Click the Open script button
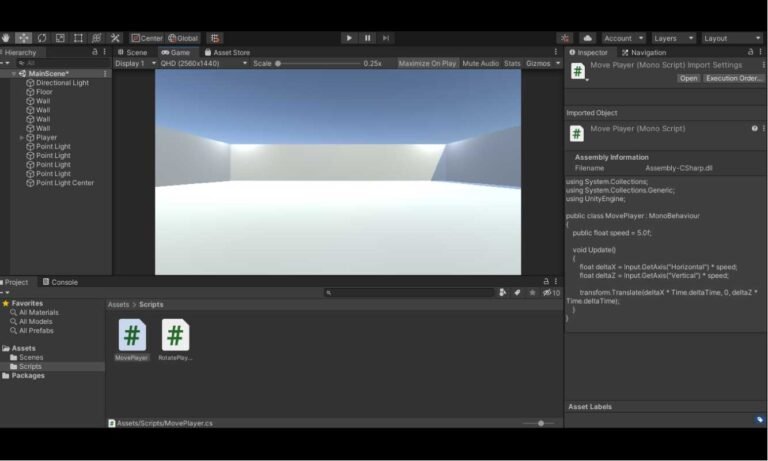 [688, 78]
